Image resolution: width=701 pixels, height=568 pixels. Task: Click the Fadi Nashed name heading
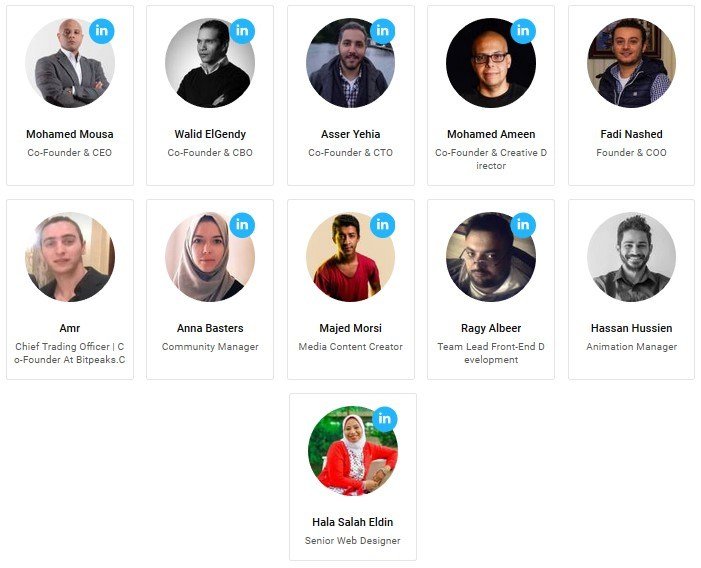(631, 134)
